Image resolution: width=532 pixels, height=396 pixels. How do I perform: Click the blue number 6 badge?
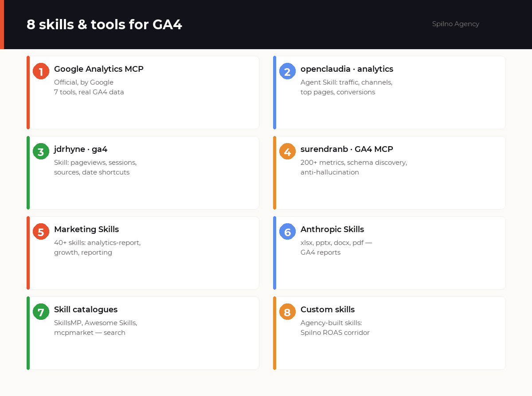pyautogui.click(x=287, y=232)
